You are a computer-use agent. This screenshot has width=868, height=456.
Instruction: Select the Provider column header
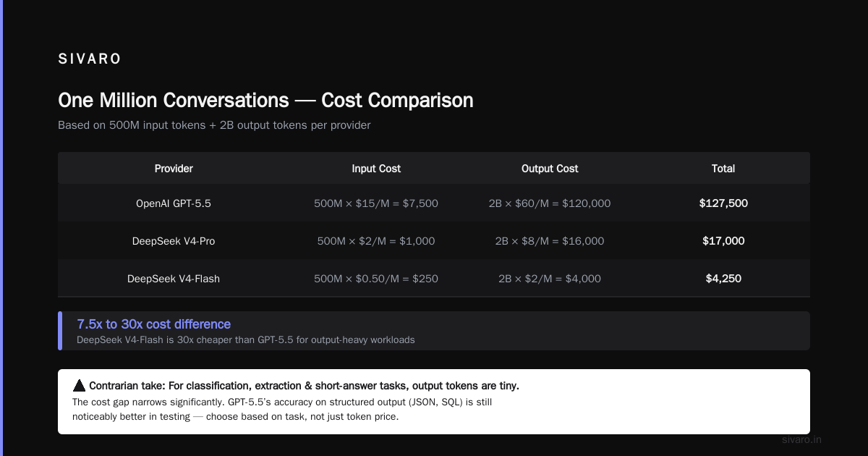(x=174, y=169)
